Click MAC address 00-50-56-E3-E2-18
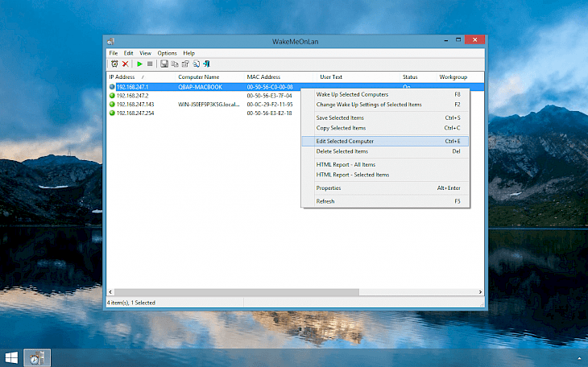 point(269,113)
